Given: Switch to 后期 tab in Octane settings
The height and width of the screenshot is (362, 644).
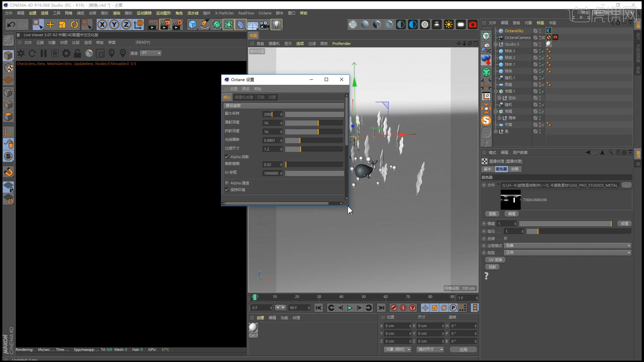Looking at the screenshot, I should click(261, 97).
